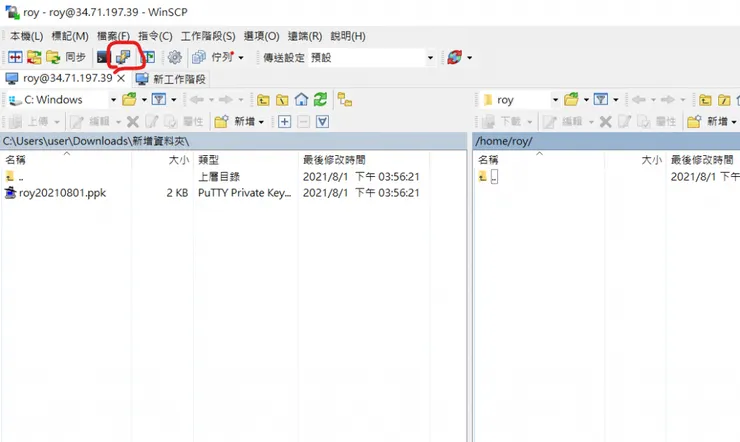Screen dimensions: 740x442
Task: Click the Synchronize icon with red arrows
Action: coord(34,58)
